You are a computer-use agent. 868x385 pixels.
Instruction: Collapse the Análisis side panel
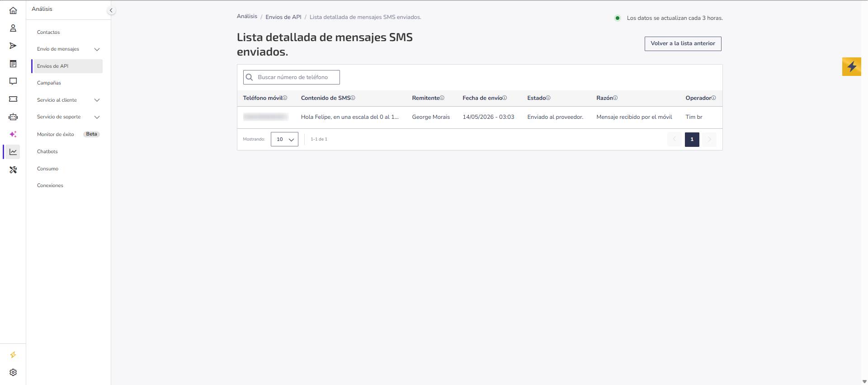111,10
